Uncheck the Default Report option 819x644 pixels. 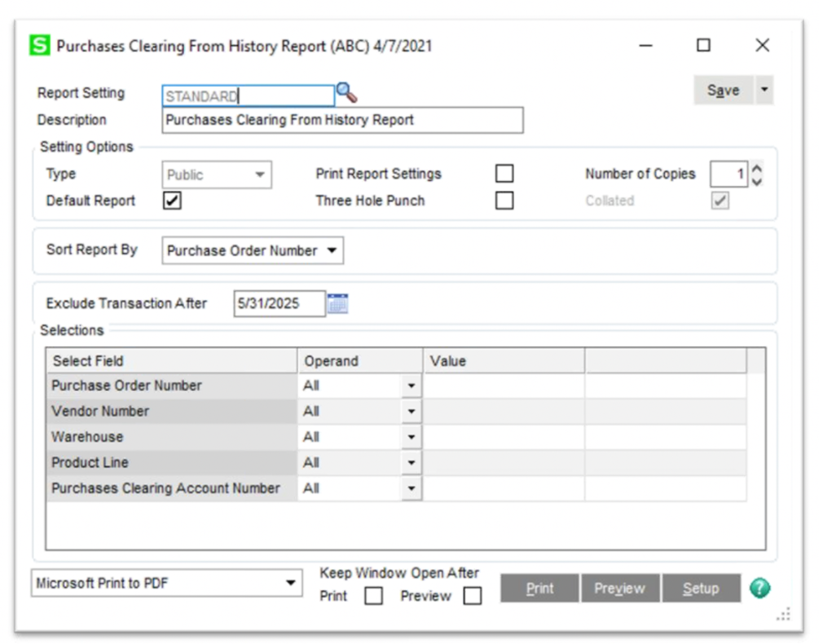point(171,201)
